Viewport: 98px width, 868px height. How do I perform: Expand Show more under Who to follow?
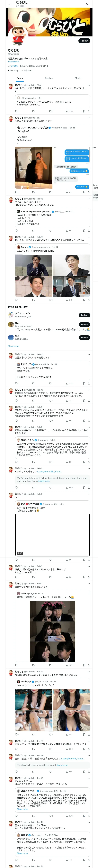(14, 346)
